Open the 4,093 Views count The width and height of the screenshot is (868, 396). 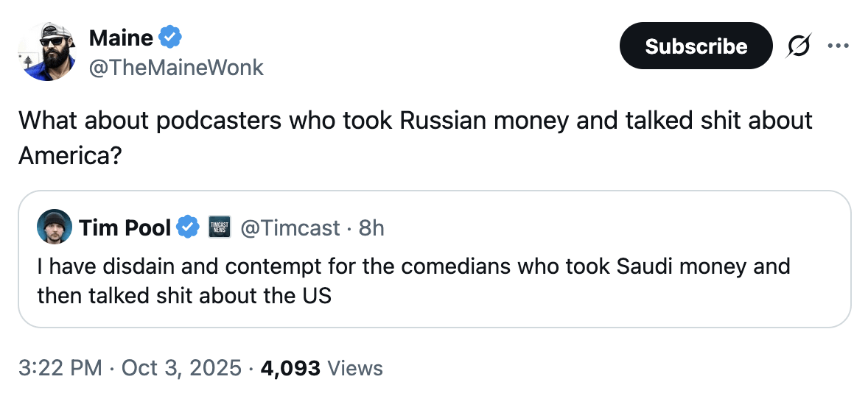point(322,367)
